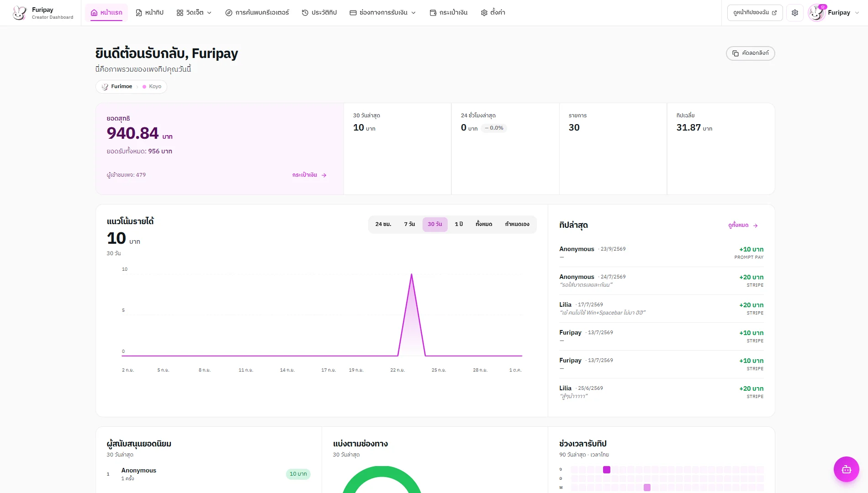868x493 pixels.
Task: Click the Furimoe breadcrumb chip
Action: tap(117, 87)
